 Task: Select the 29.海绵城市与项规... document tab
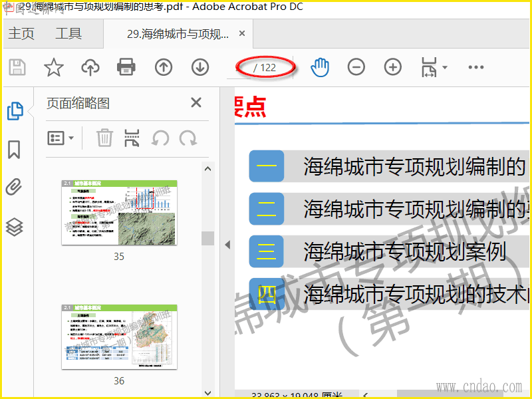pyautogui.click(x=178, y=34)
